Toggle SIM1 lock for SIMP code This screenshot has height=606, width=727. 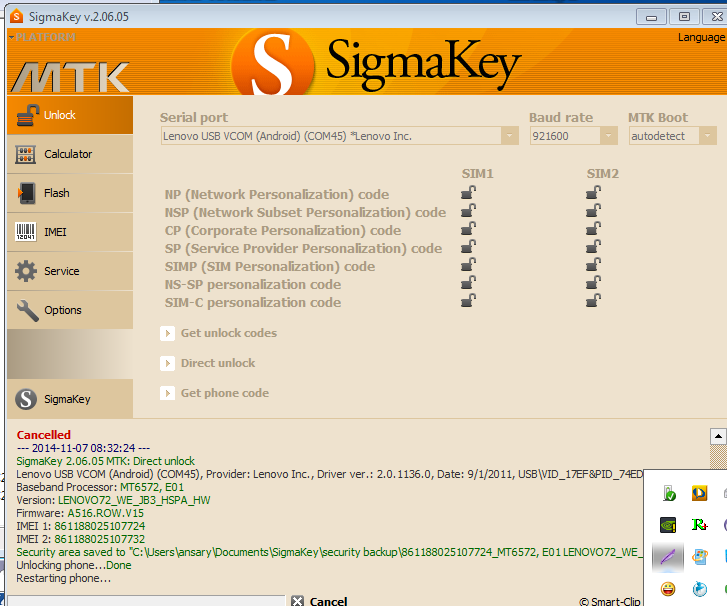click(468, 265)
